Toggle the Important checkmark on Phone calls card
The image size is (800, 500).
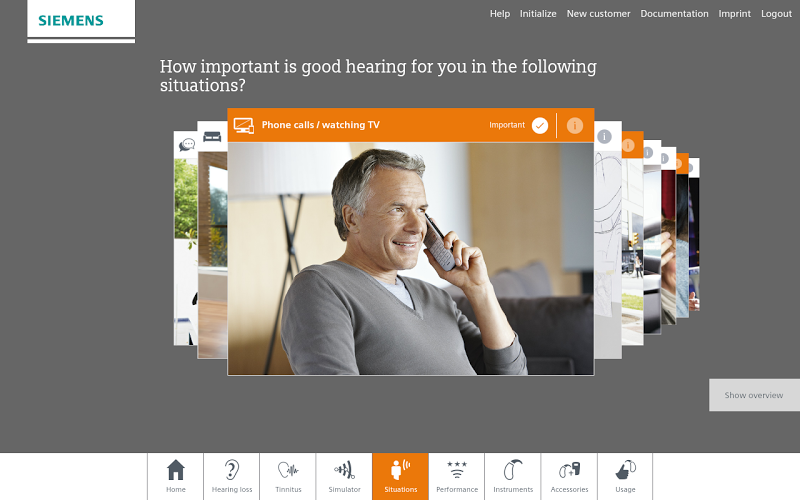tap(540, 126)
